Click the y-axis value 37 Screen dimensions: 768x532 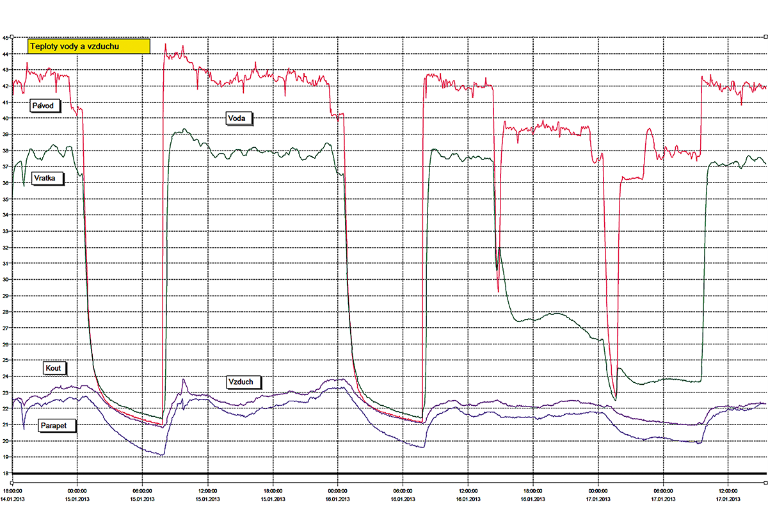click(5, 166)
